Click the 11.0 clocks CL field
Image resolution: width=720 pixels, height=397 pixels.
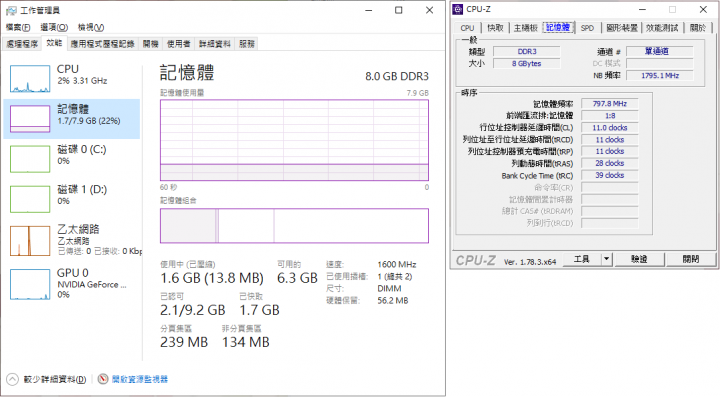[609, 128]
